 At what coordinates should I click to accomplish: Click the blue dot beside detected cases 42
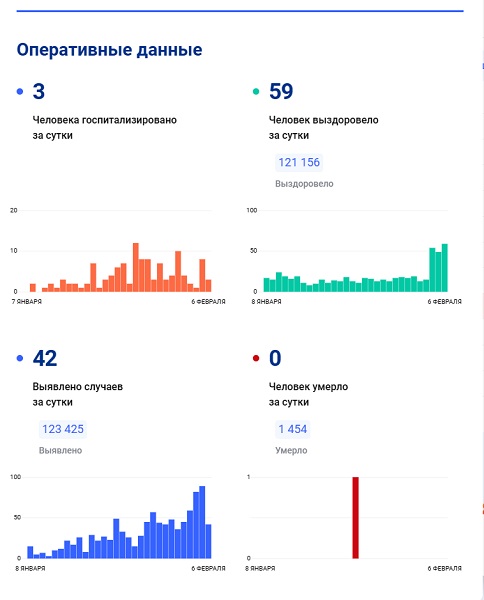[x=20, y=358]
